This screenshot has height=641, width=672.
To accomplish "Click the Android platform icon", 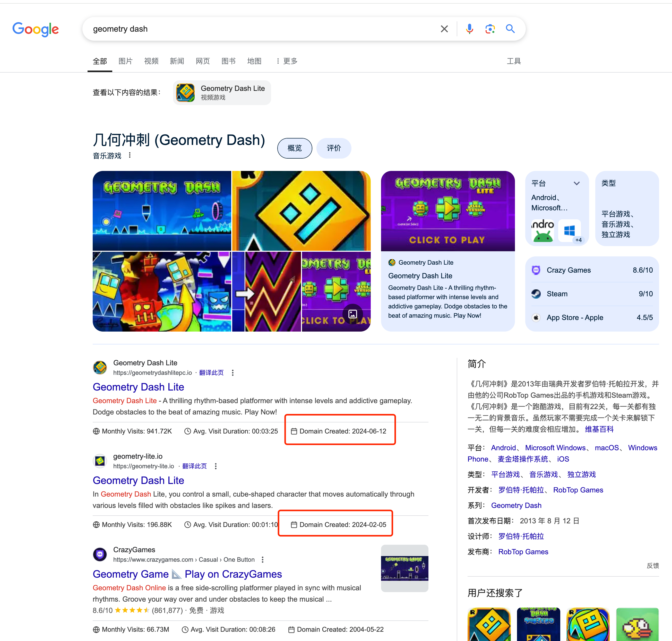I will [542, 231].
